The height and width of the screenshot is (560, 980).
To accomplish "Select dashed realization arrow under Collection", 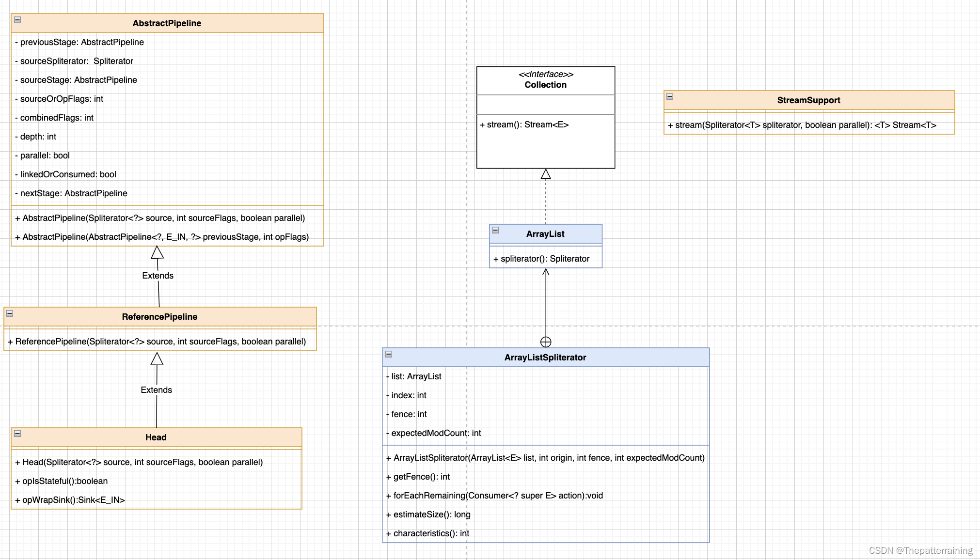I will tap(546, 196).
